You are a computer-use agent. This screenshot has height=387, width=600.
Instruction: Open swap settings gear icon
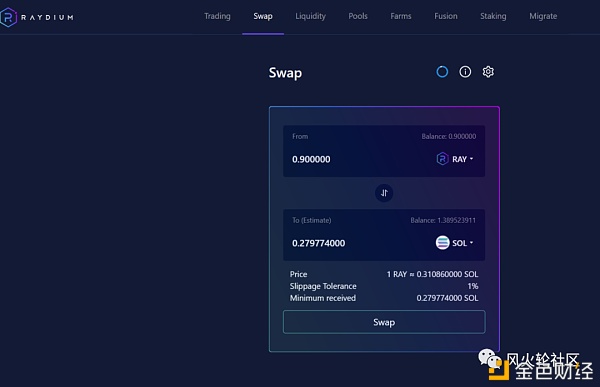pyautogui.click(x=488, y=72)
